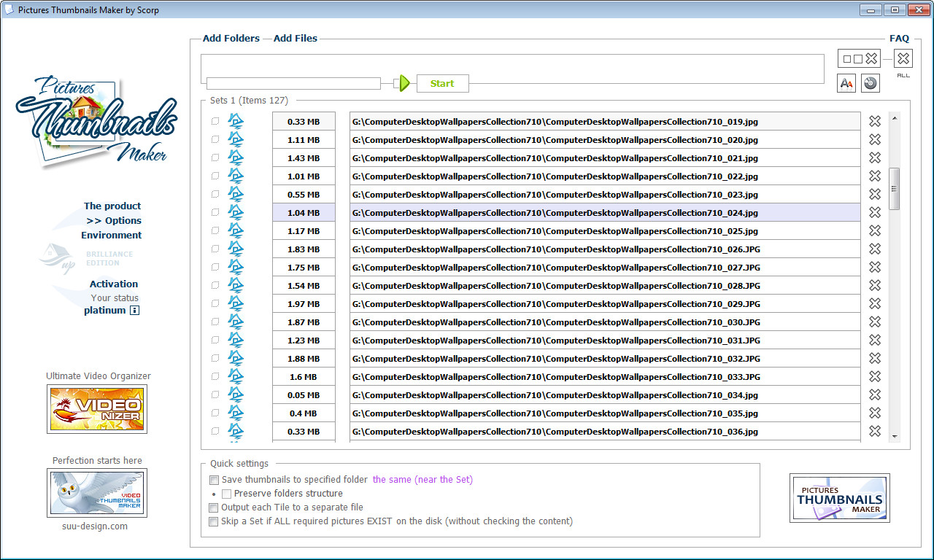The image size is (934, 560).
Task: Remove file _028.JPG with its X icon
Action: (x=875, y=285)
